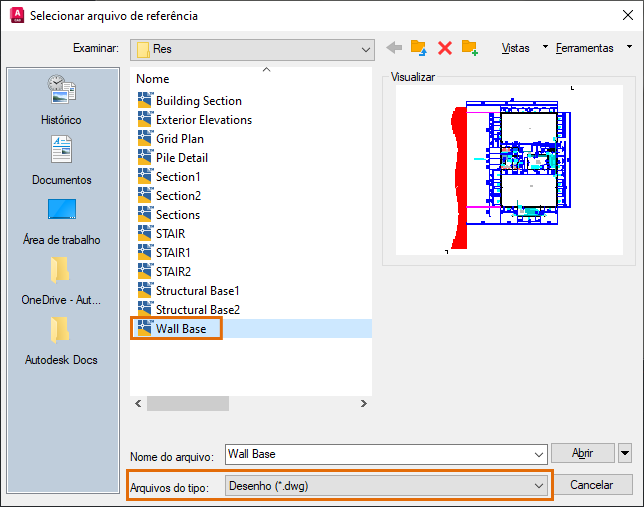Screen dimensions: 644x507
Task: Select the 'STAIR2' file name
Action: click(173, 272)
